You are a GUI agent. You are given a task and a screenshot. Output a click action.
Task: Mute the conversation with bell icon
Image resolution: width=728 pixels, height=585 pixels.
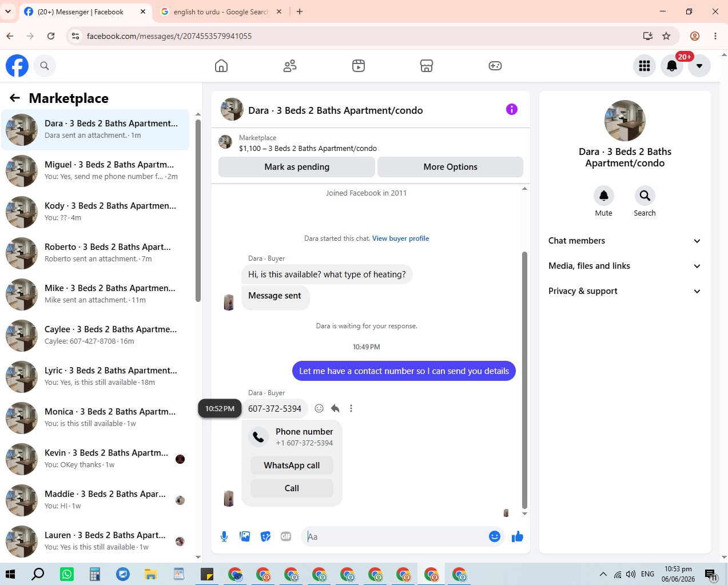604,196
